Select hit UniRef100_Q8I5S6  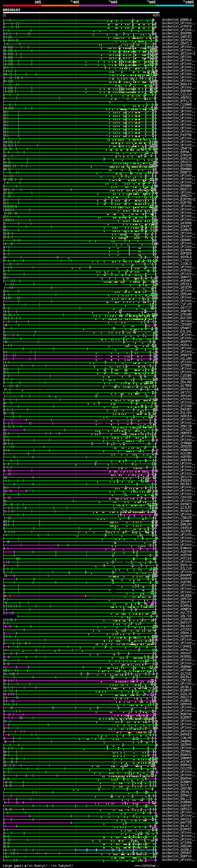coord(177,40)
